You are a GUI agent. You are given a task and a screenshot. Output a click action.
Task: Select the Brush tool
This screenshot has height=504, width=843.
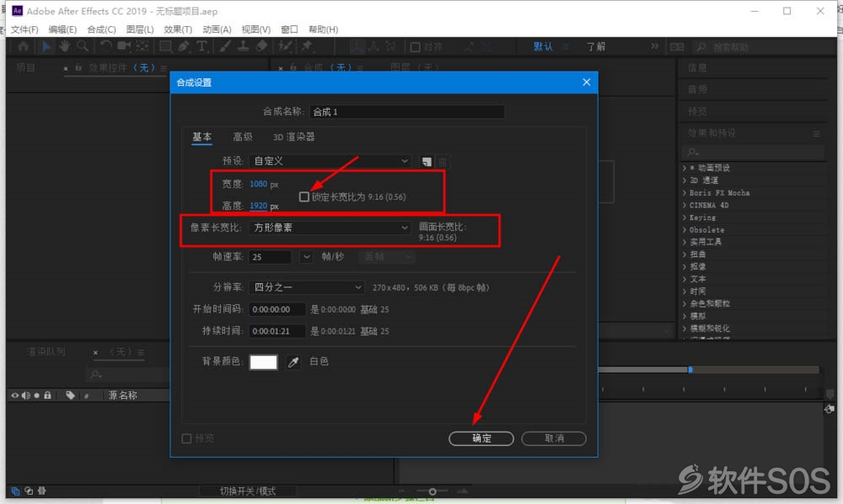[225, 46]
